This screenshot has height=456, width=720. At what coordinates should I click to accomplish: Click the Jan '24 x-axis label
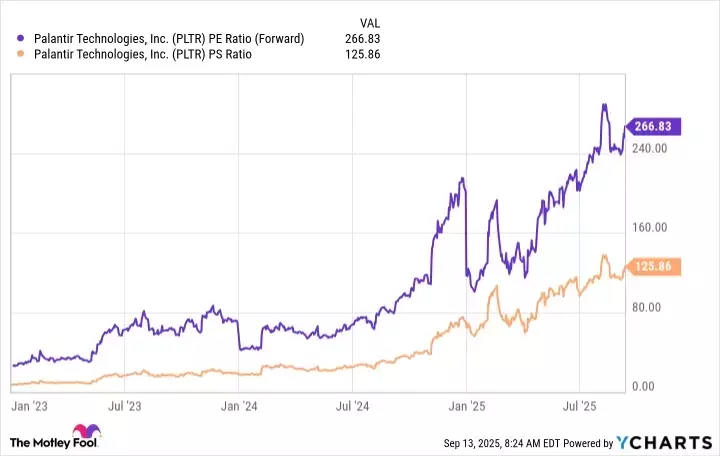pyautogui.click(x=236, y=407)
